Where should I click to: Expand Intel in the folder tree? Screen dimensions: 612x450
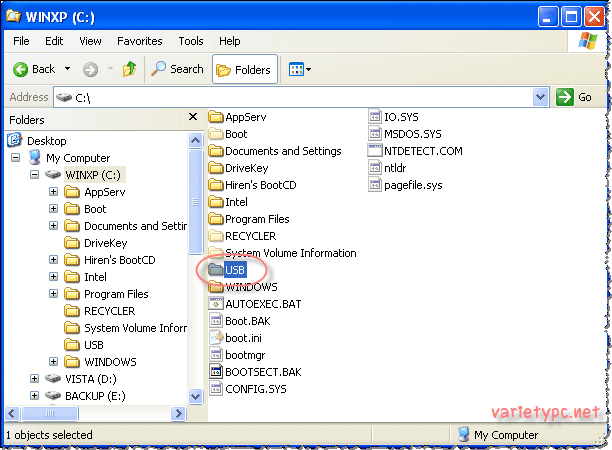click(53, 277)
